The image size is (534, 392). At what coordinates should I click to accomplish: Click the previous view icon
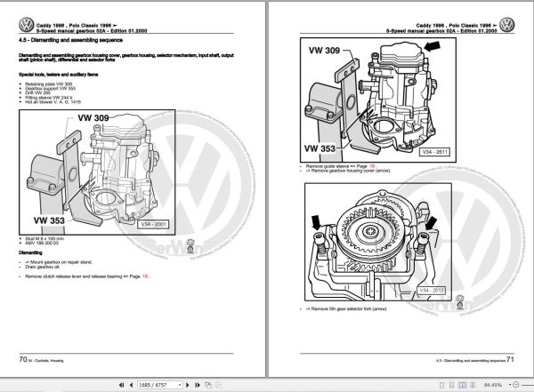click(208, 385)
